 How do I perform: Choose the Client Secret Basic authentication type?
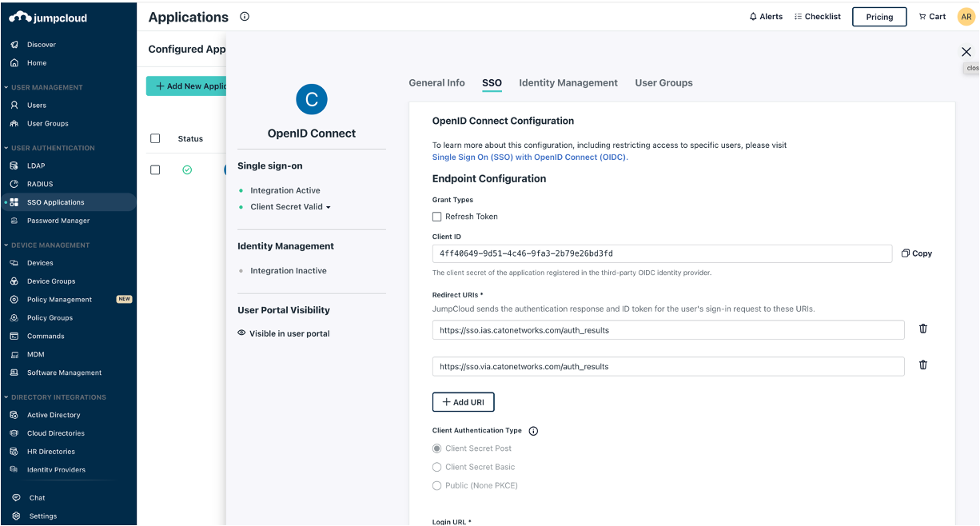[x=436, y=467]
